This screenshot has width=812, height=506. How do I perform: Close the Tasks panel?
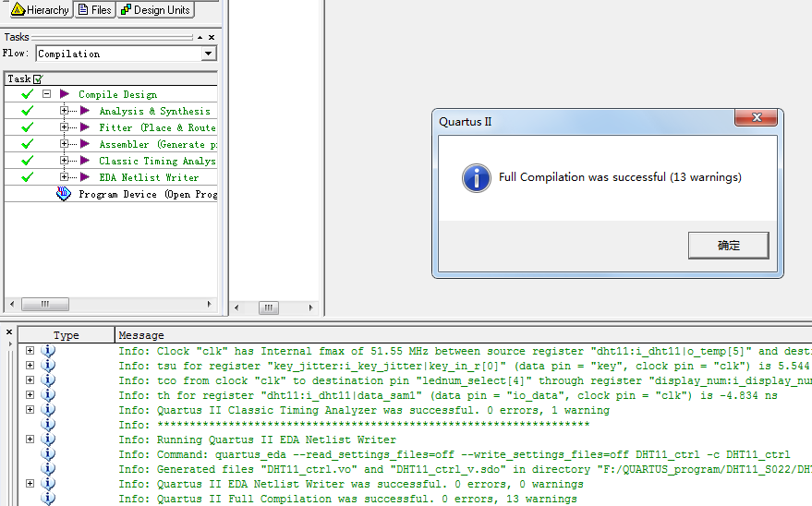pos(212,37)
